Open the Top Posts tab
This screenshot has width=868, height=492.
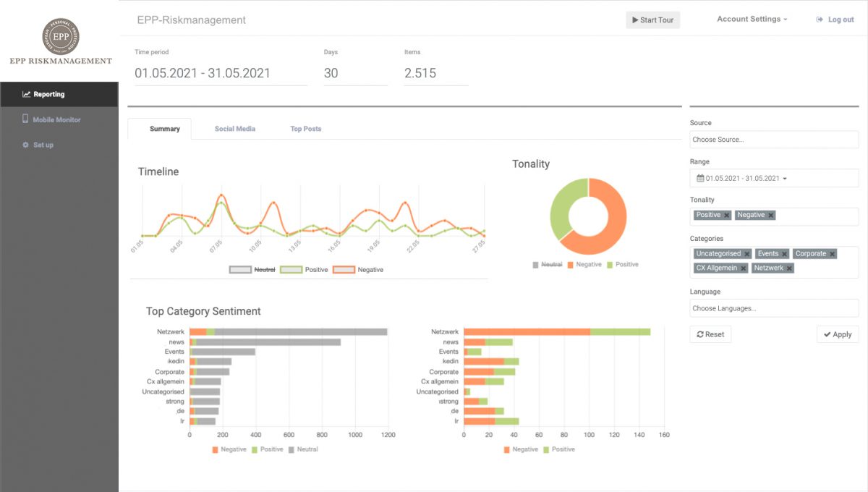pos(305,129)
